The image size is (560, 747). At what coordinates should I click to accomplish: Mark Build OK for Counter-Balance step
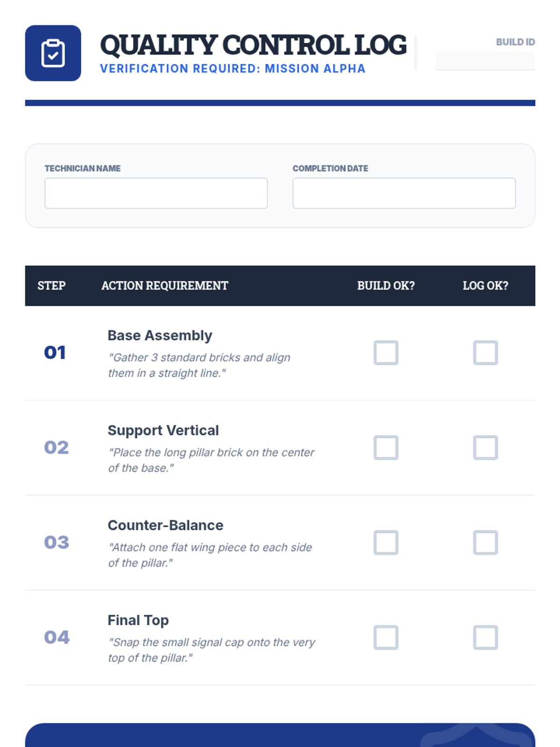pyautogui.click(x=385, y=543)
